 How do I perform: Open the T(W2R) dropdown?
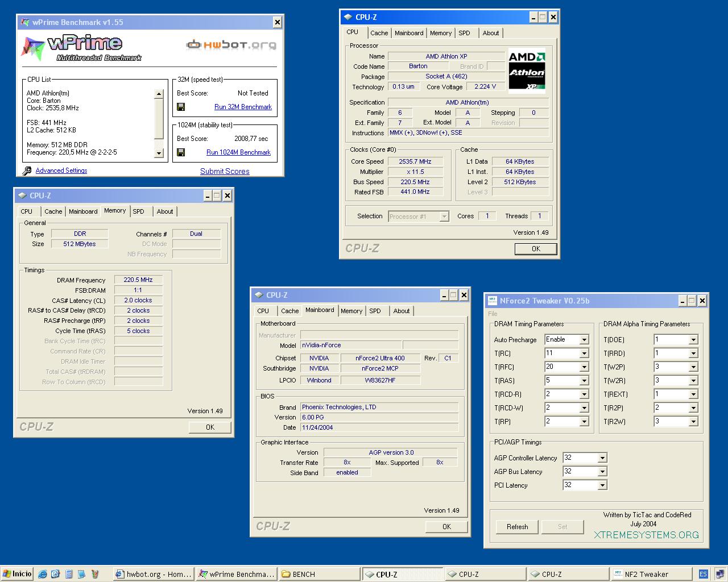pyautogui.click(x=693, y=381)
